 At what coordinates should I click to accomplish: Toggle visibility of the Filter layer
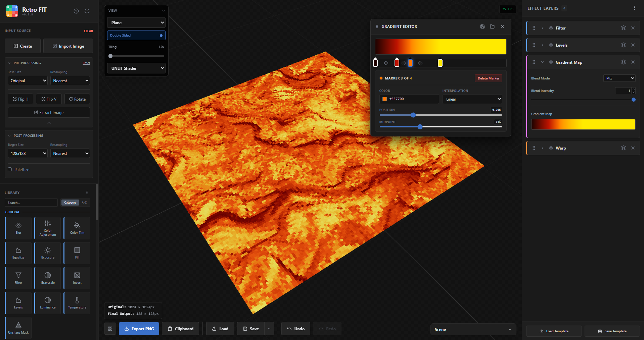click(551, 28)
